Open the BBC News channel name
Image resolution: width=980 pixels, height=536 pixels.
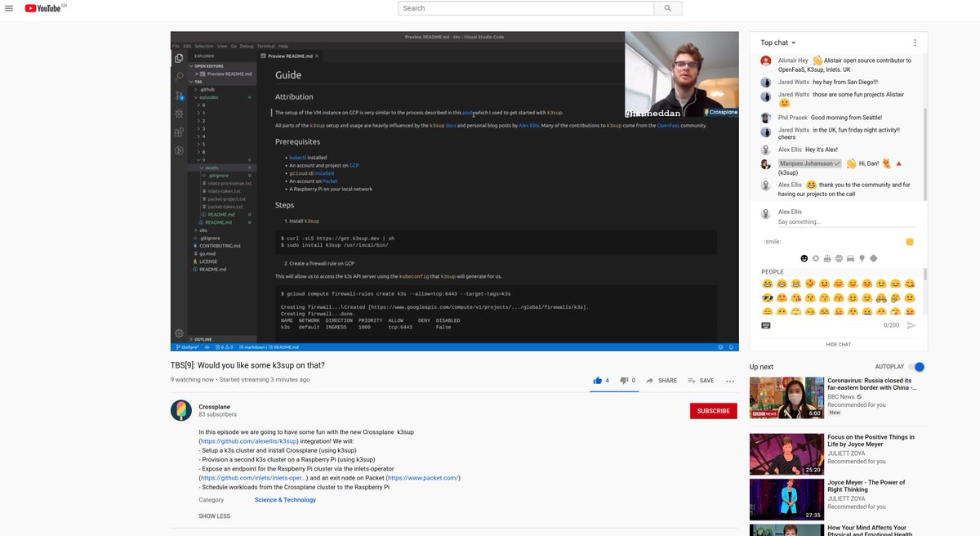pos(841,397)
